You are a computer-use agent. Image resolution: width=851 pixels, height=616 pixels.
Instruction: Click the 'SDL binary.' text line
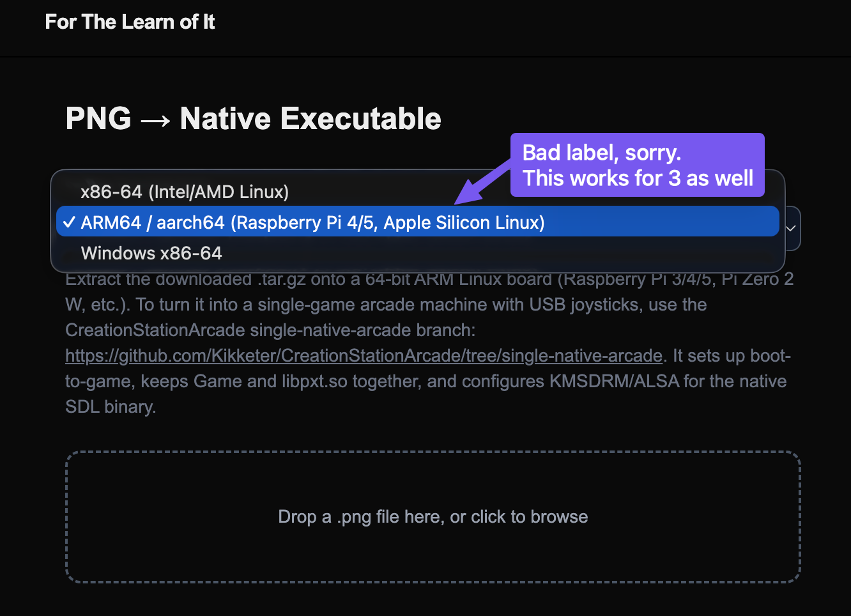(x=111, y=407)
